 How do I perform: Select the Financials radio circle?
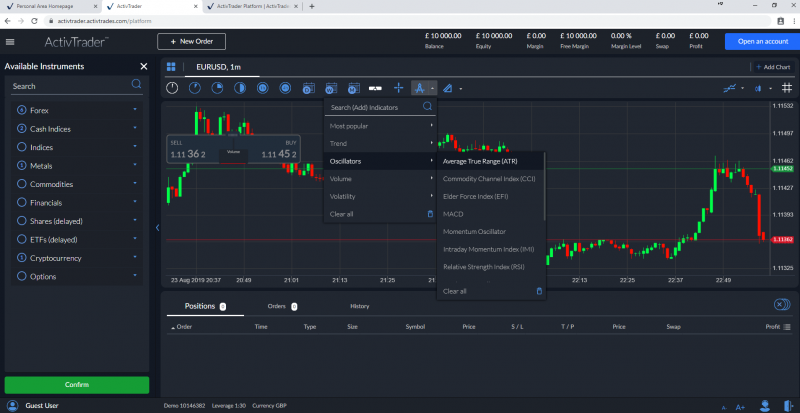click(x=21, y=202)
